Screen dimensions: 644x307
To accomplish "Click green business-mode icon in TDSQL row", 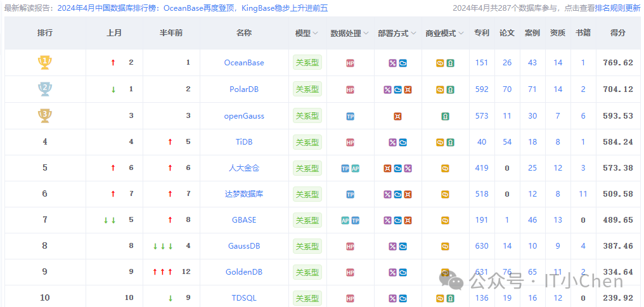I will click(x=450, y=298).
